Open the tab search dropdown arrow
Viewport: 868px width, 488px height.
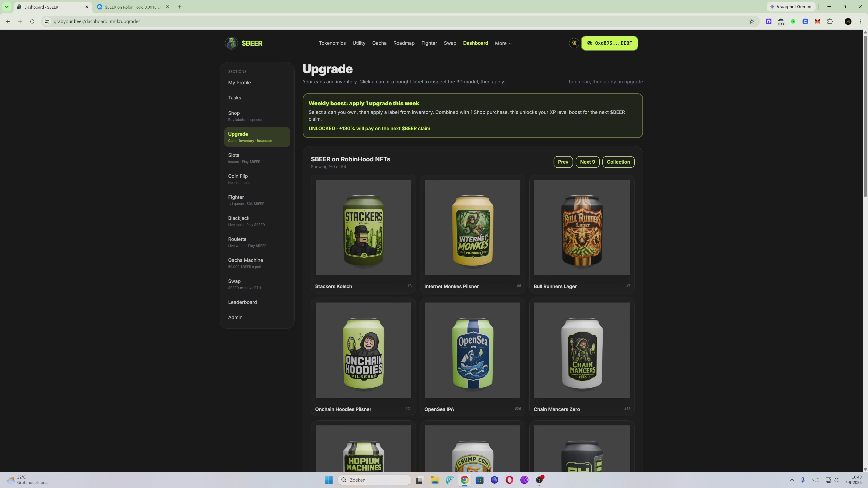7,7
